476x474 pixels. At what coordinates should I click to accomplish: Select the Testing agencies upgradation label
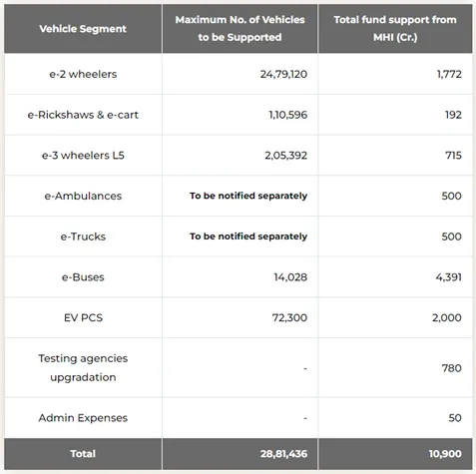point(83,367)
